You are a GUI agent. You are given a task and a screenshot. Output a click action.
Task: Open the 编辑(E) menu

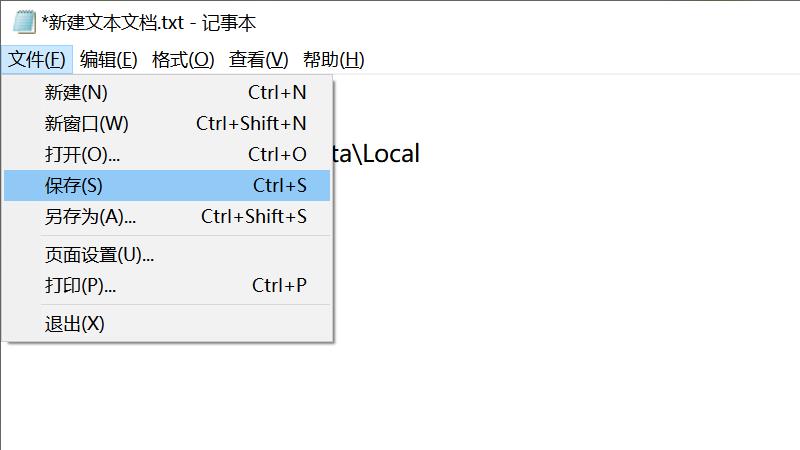pyautogui.click(x=108, y=60)
